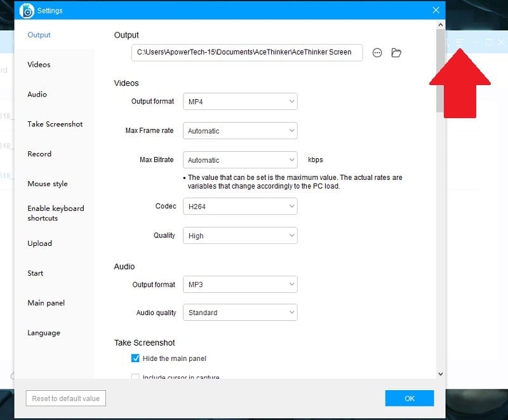The width and height of the screenshot is (508, 420).
Task: Open the video Output format dropdown showing MP4
Action: click(240, 101)
